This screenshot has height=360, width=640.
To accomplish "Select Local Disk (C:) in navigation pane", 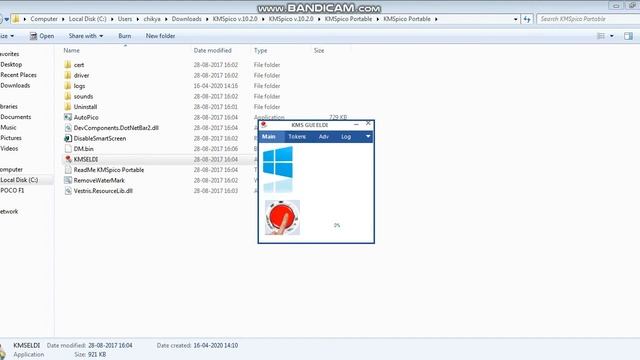I will click(19, 180).
